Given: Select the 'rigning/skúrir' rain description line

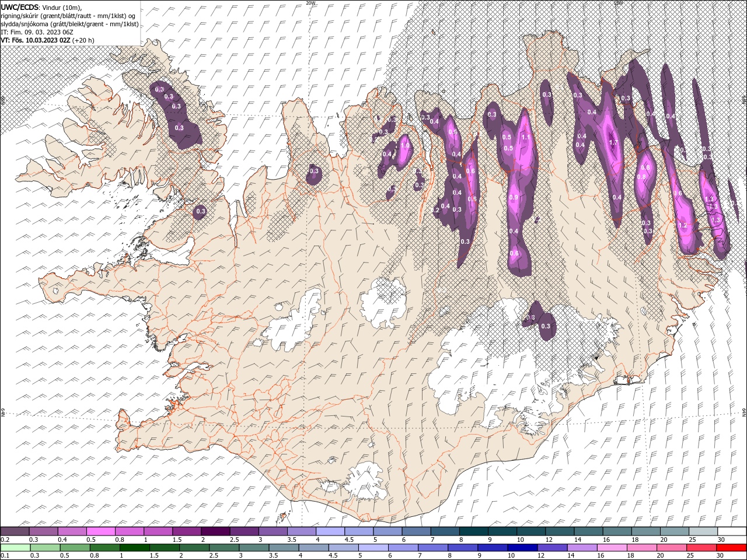Looking at the screenshot, I should coord(68,15).
